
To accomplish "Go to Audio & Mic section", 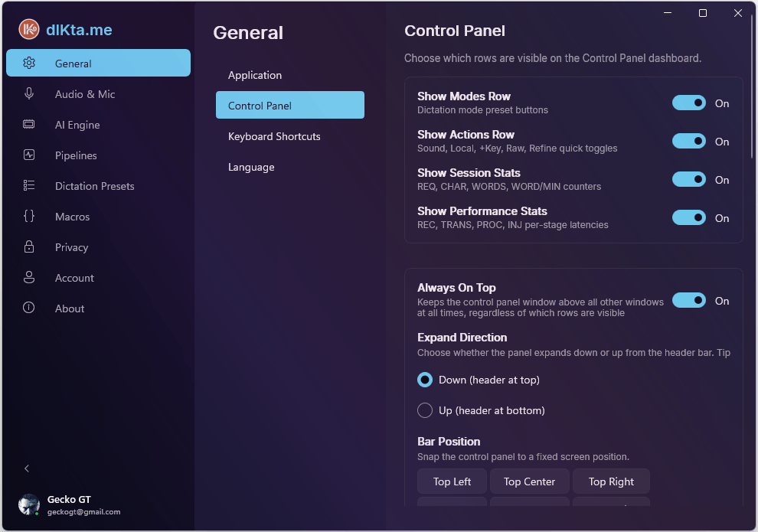I will 98,93.
